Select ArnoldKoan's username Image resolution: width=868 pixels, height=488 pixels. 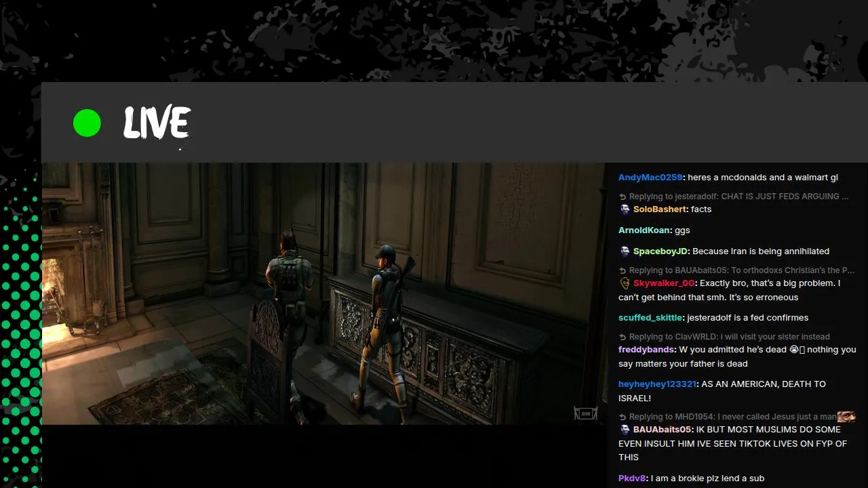click(x=644, y=230)
